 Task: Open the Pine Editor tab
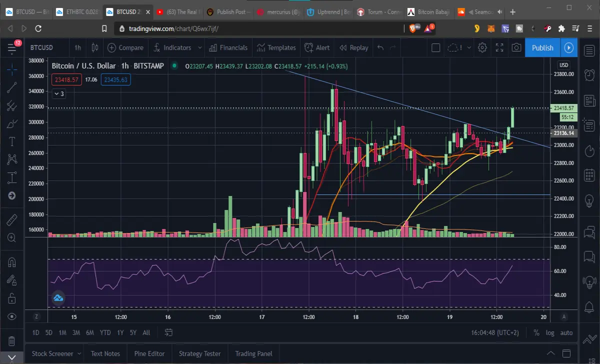pyautogui.click(x=149, y=353)
